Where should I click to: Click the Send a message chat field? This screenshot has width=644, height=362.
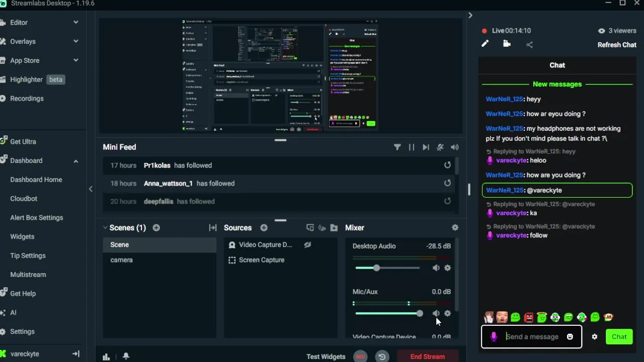[x=532, y=337]
